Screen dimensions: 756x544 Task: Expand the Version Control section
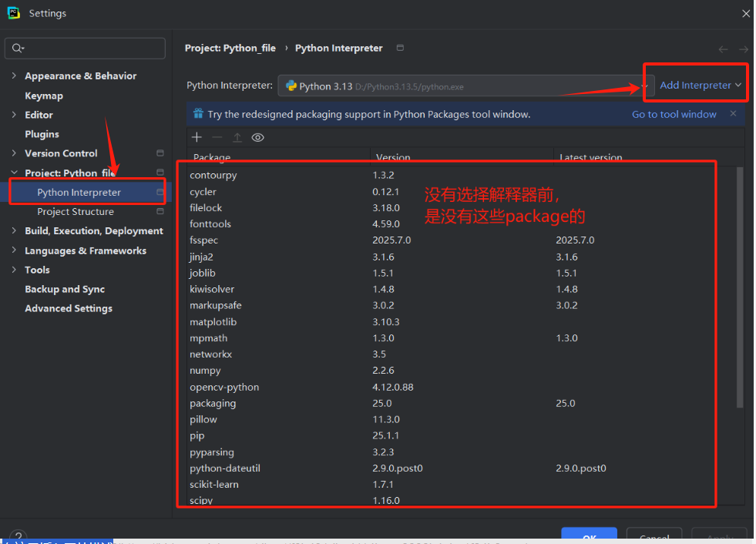coord(14,153)
